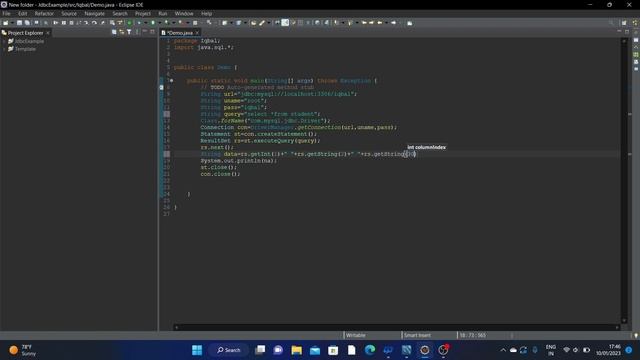Open the File menu
This screenshot has height=360, width=640.
[6, 13]
